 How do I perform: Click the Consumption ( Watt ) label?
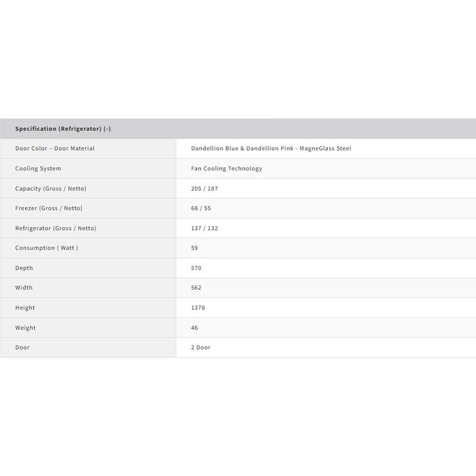coord(47,248)
